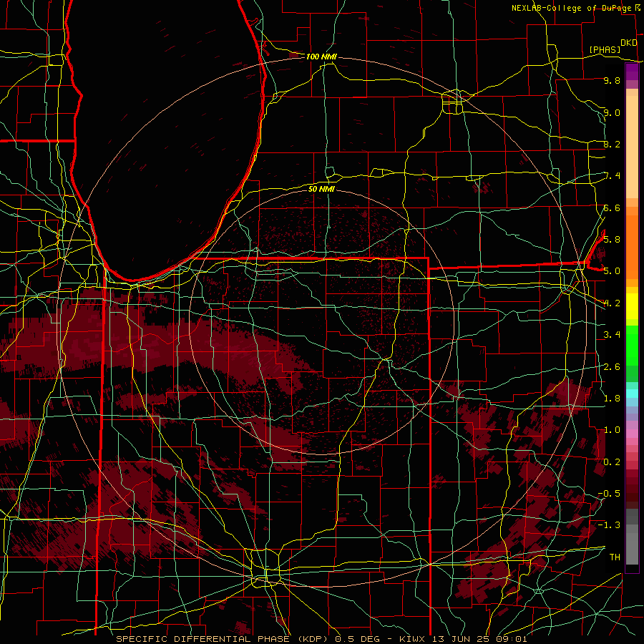
Task: Click the 2.6 value on the color scale
Action: pos(612,366)
